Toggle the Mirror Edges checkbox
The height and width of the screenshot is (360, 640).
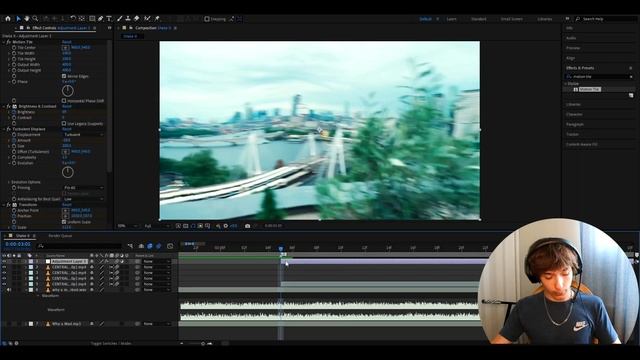click(64, 76)
